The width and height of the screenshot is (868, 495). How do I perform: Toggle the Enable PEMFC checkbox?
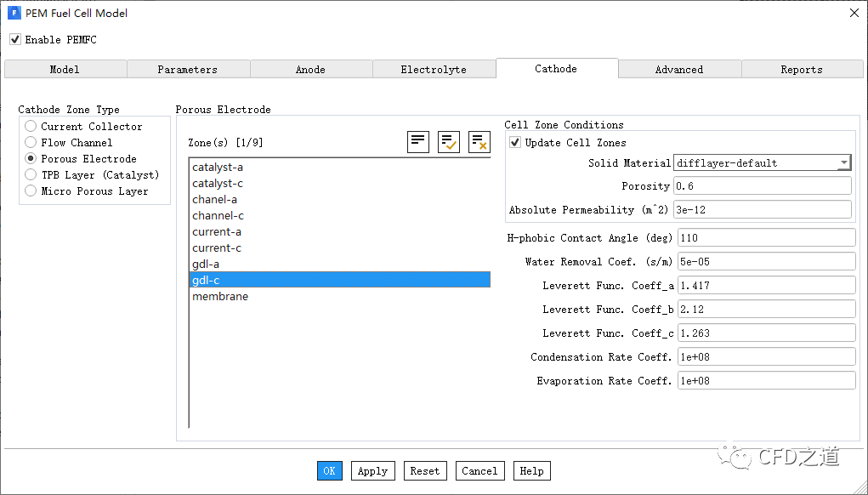15,40
